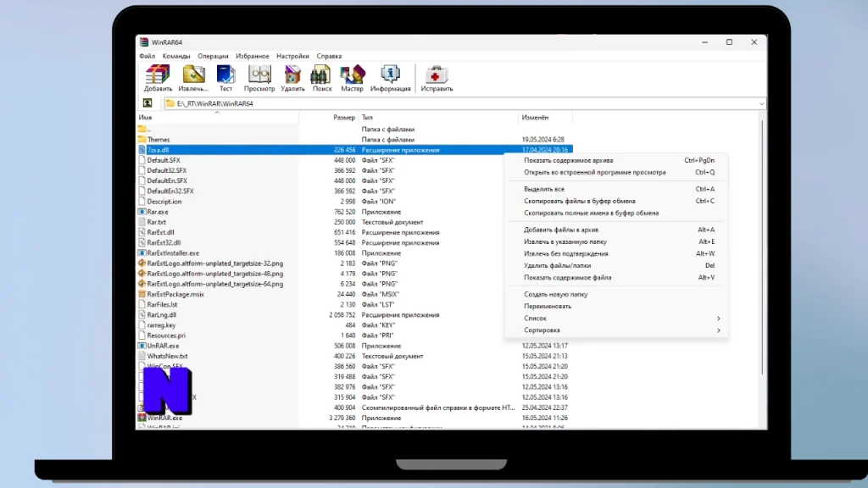Click the Исправить (Repair) toolbar icon
Screen dimensions: 868x488
pos(437,78)
